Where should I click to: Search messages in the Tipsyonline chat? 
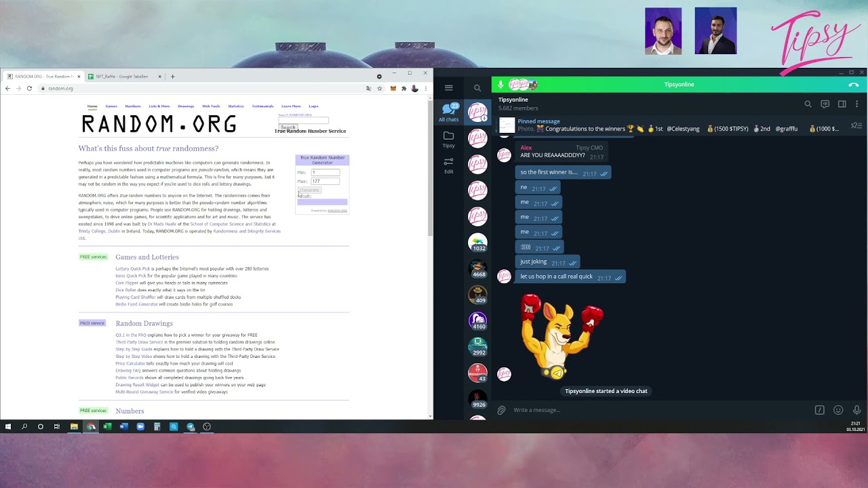tap(808, 104)
